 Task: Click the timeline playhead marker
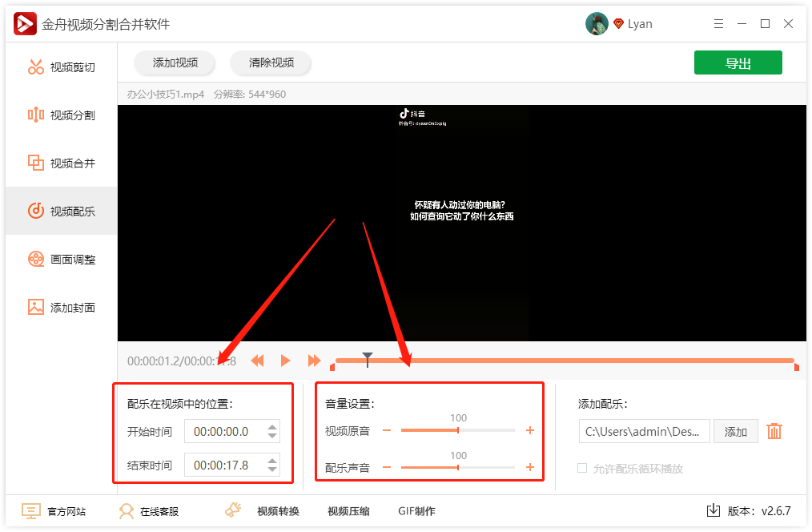(x=367, y=359)
